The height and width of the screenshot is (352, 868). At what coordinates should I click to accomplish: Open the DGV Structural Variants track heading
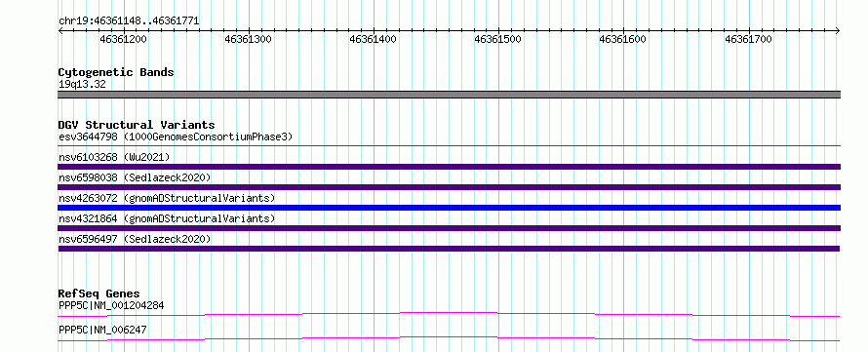[137, 125]
